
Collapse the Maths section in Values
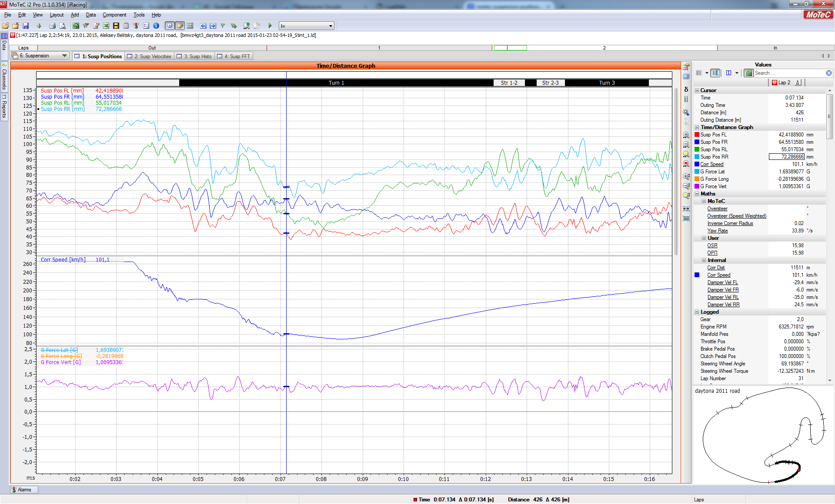[x=697, y=194]
